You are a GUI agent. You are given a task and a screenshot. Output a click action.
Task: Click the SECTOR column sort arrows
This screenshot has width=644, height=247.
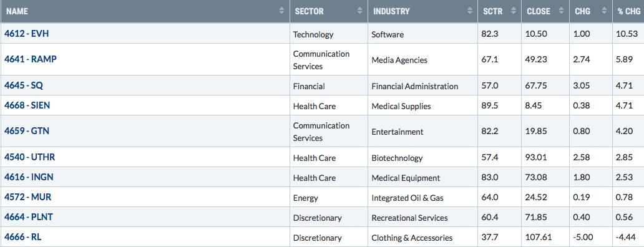360,11
